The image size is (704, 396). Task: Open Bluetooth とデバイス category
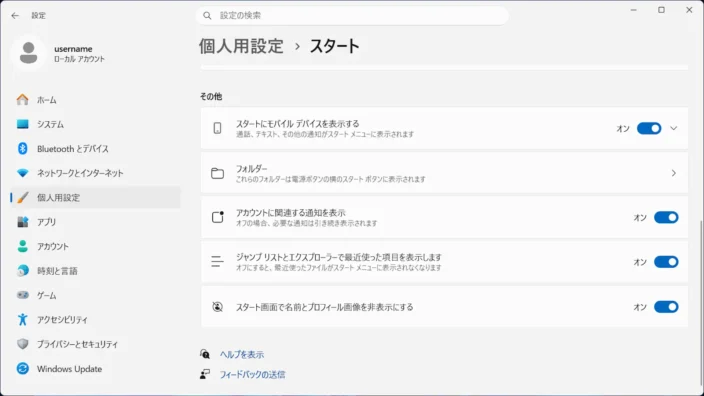[95, 149]
